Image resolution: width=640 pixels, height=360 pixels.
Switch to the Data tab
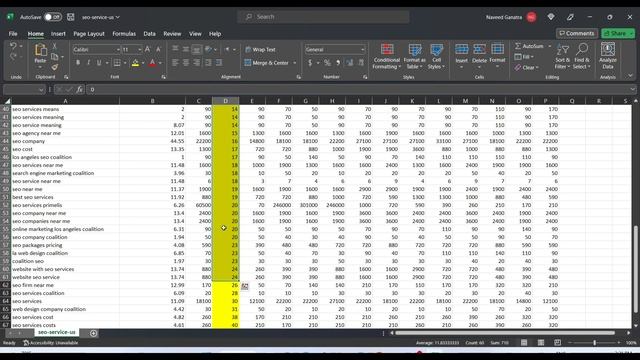pyautogui.click(x=149, y=34)
